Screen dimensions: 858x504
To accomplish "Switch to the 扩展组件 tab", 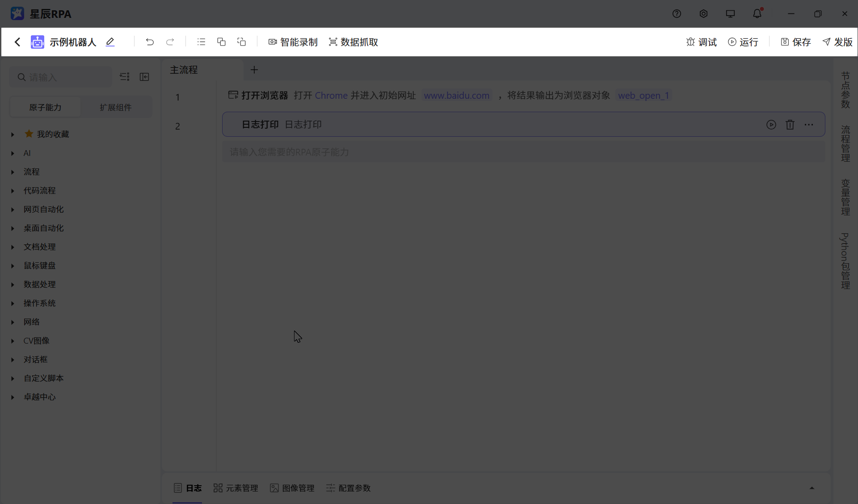I will tap(116, 107).
